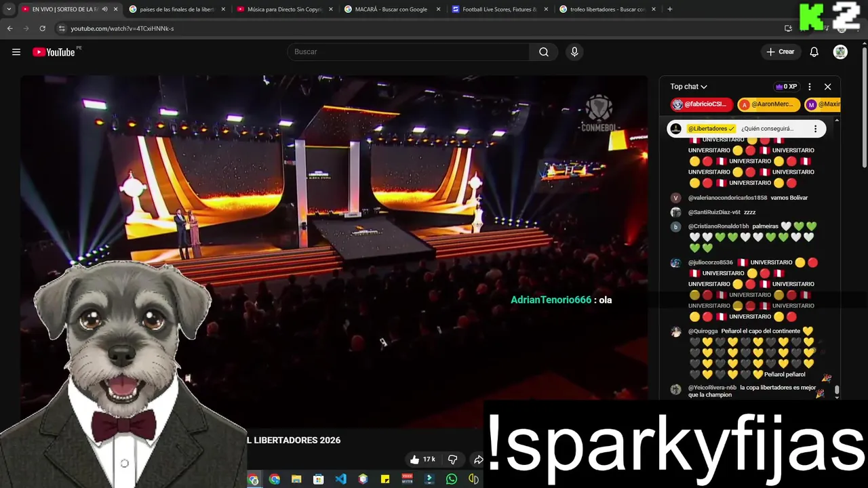
Task: Focus the YouTube Buscar search field
Action: pos(408,52)
